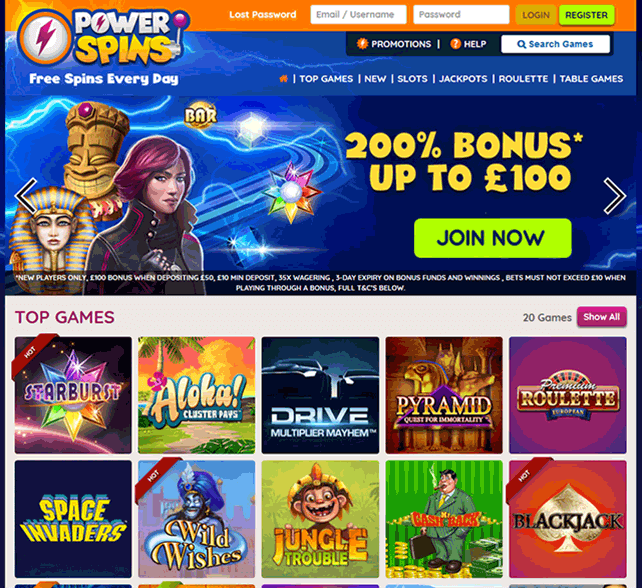Advance to the next banner slide arrow
Viewport: 642px width, 588px height.
coord(615,196)
